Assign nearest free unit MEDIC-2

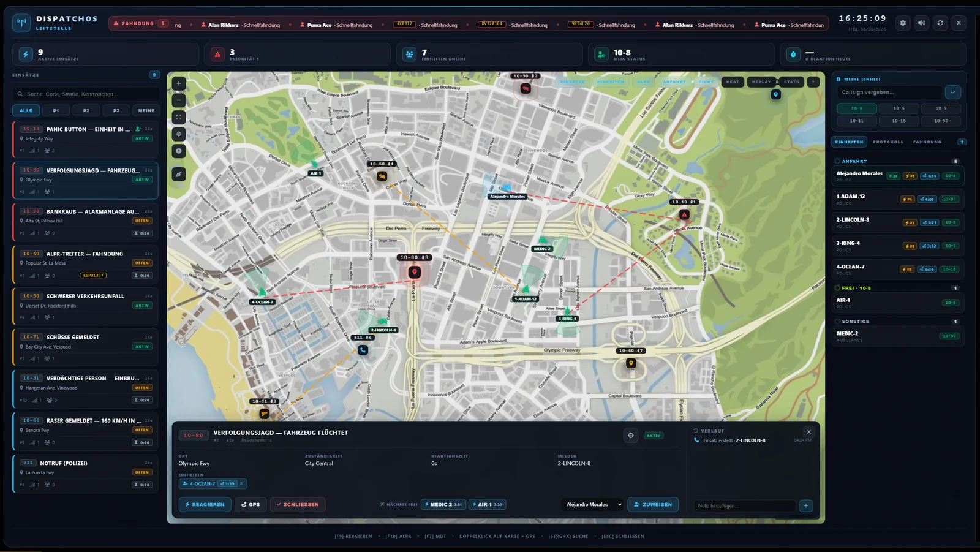click(443, 504)
